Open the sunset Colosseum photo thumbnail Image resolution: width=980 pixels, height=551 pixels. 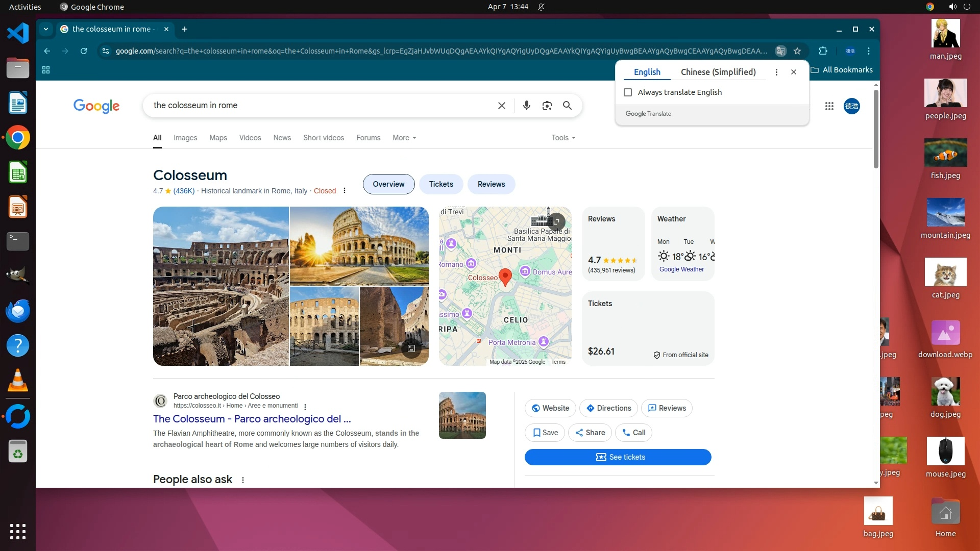[x=359, y=245]
